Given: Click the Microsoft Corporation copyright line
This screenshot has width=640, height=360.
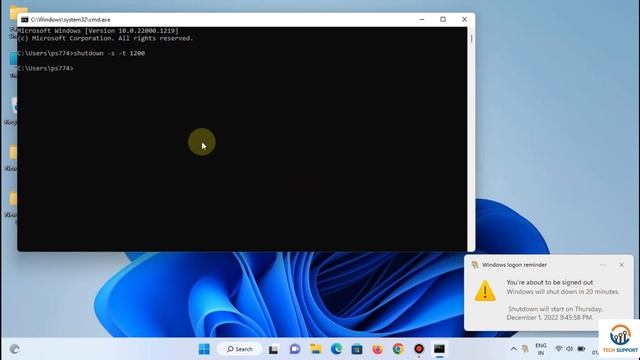Looking at the screenshot, I should coord(105,38).
